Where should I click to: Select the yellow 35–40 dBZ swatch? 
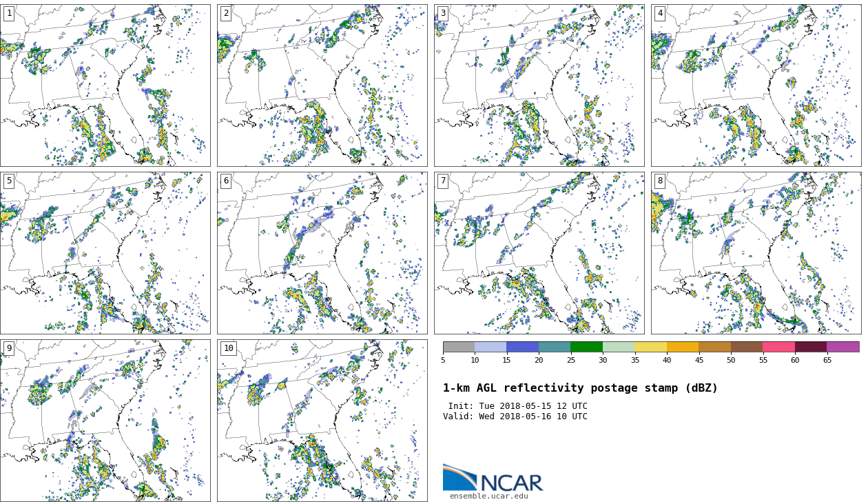coord(650,347)
